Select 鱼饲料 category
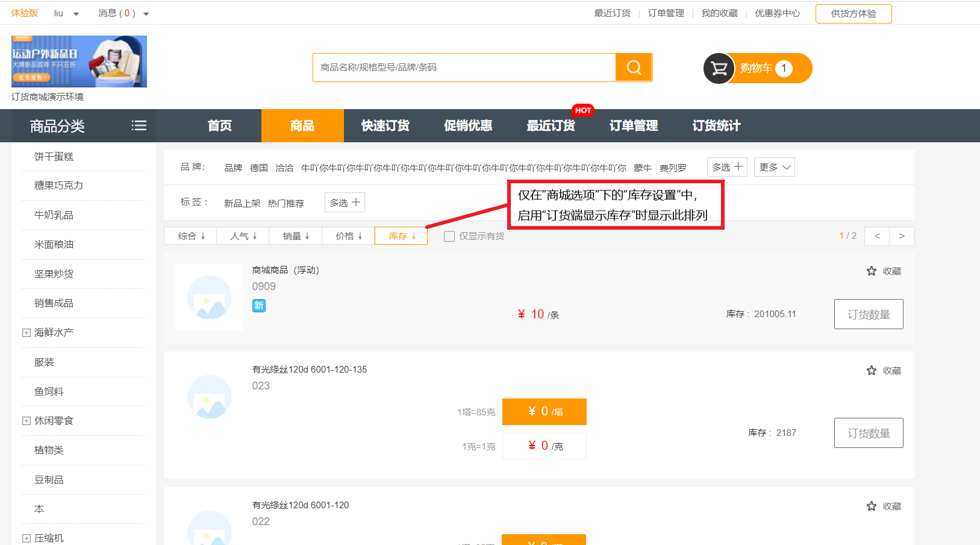980x545 pixels. [x=49, y=392]
